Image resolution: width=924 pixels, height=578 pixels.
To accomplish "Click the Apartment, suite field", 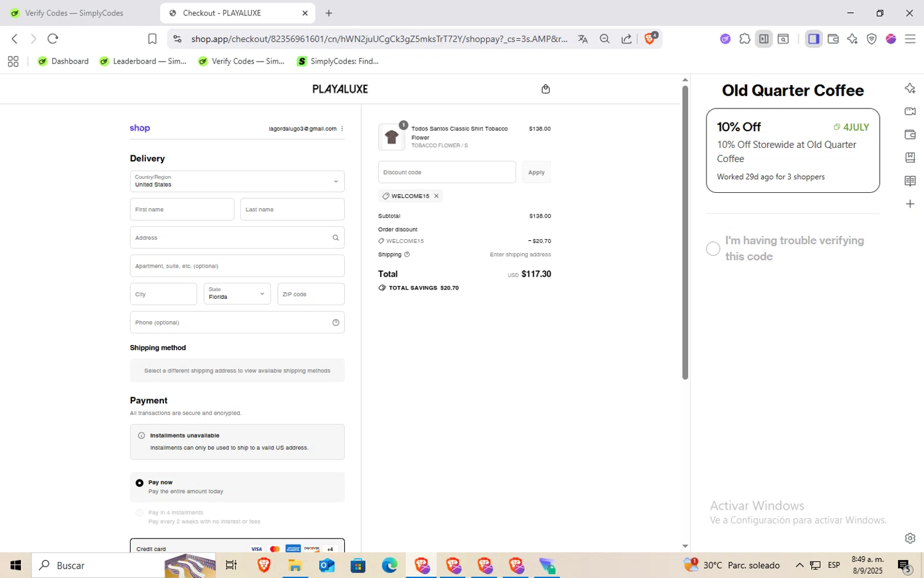I will point(237,266).
